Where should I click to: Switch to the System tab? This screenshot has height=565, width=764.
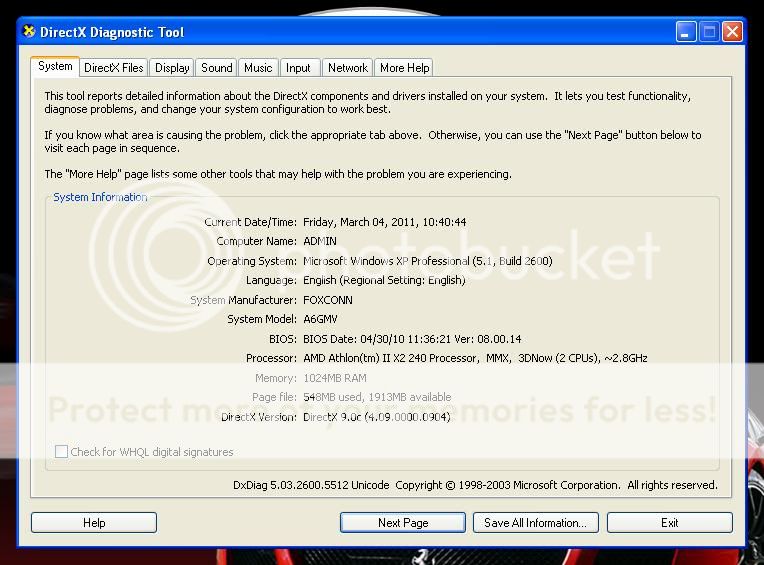(x=55, y=66)
